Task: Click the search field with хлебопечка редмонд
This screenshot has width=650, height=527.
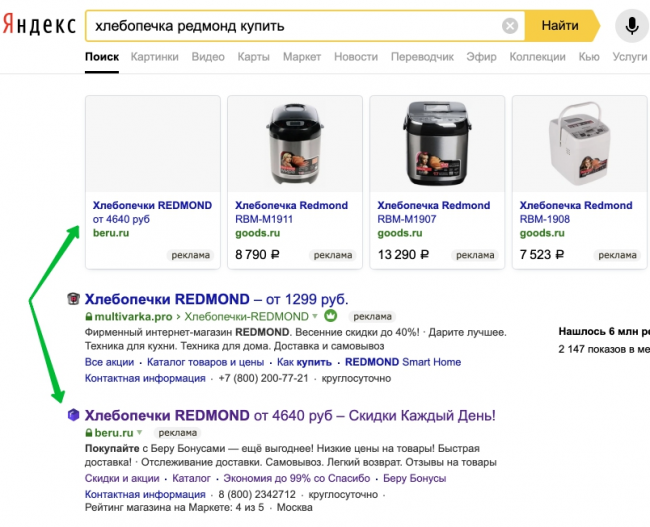Action: click(290, 25)
